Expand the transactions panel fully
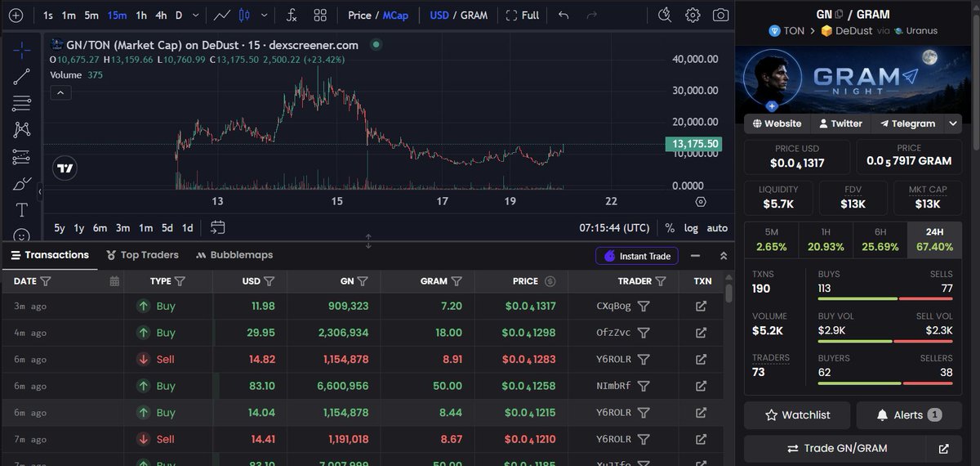 pos(723,256)
